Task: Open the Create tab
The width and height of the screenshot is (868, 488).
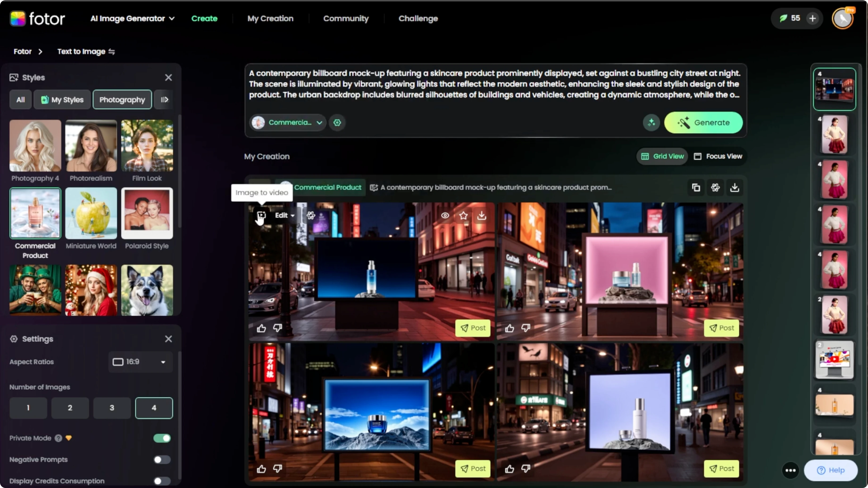Action: (204, 19)
